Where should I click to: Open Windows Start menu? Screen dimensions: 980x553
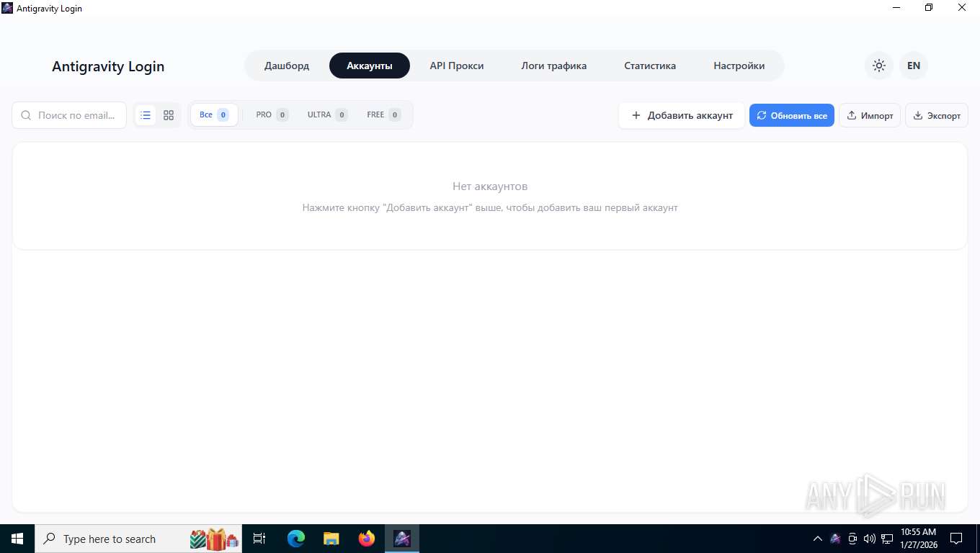pos(17,539)
